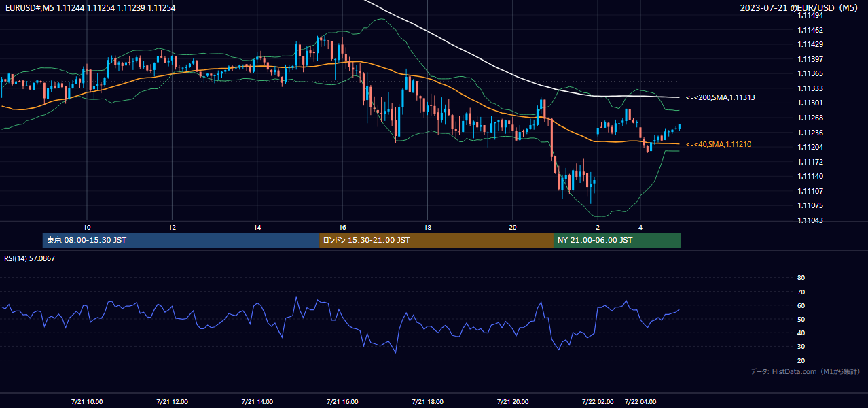Click RSI scale value 50
Screen dimensions: 868x408
tap(801, 320)
